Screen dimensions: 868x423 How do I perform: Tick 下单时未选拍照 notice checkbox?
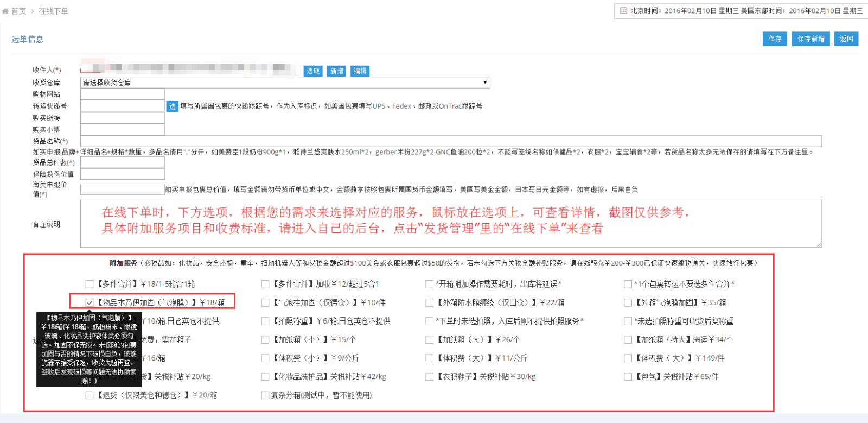[430, 321]
